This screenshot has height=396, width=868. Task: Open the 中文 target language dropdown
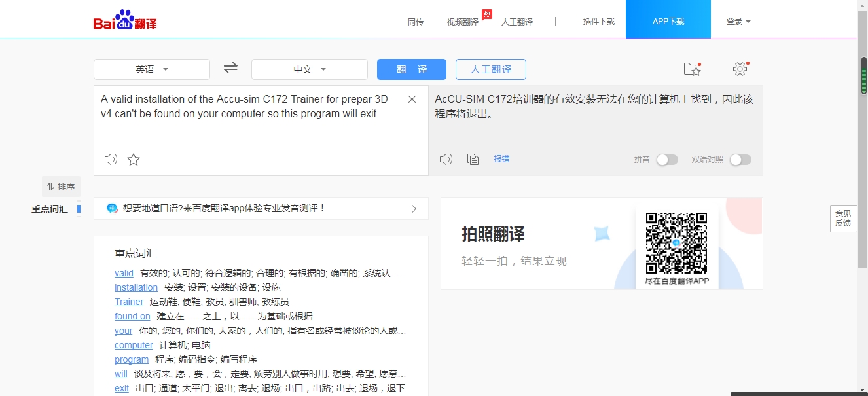click(x=309, y=68)
